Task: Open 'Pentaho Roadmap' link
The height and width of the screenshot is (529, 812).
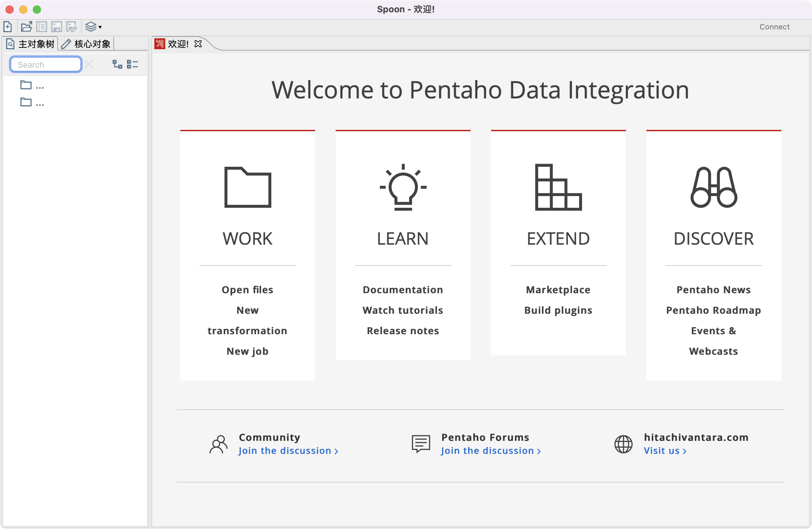Action: tap(714, 310)
